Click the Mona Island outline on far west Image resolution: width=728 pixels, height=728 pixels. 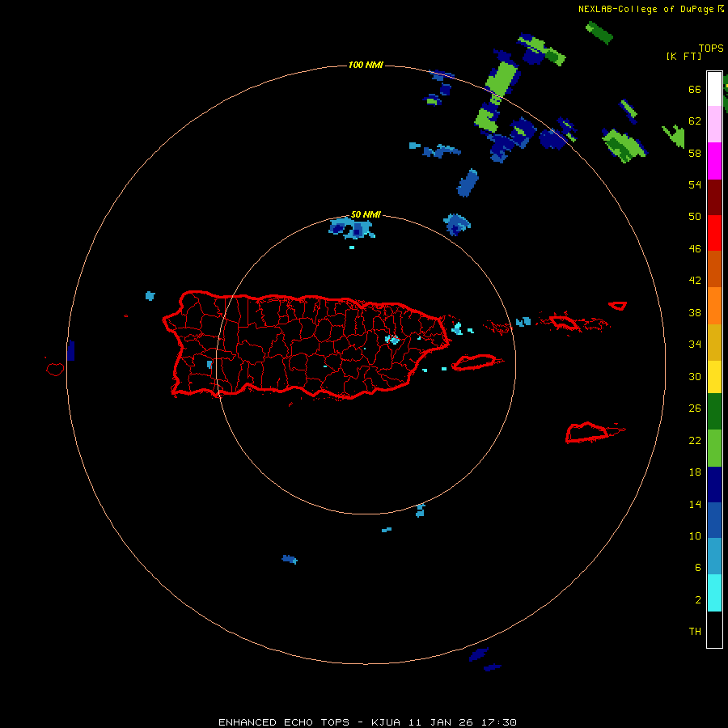[x=55, y=369]
